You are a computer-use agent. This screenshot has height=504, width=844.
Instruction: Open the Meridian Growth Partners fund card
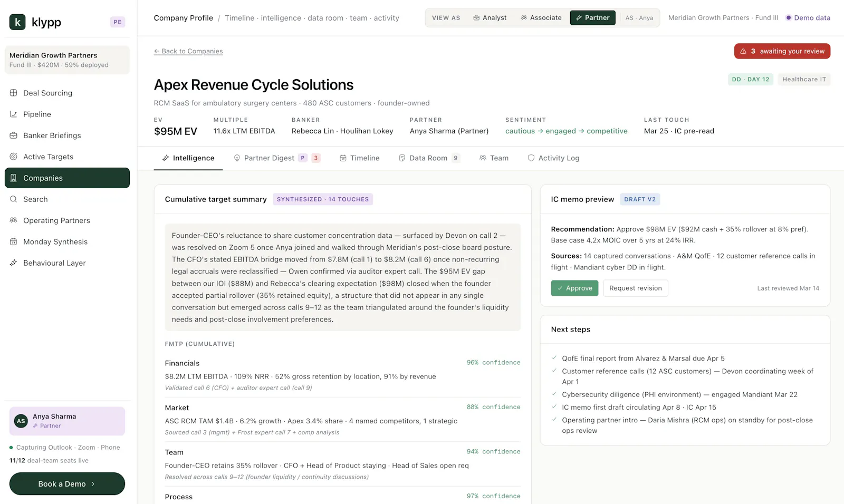coord(67,60)
